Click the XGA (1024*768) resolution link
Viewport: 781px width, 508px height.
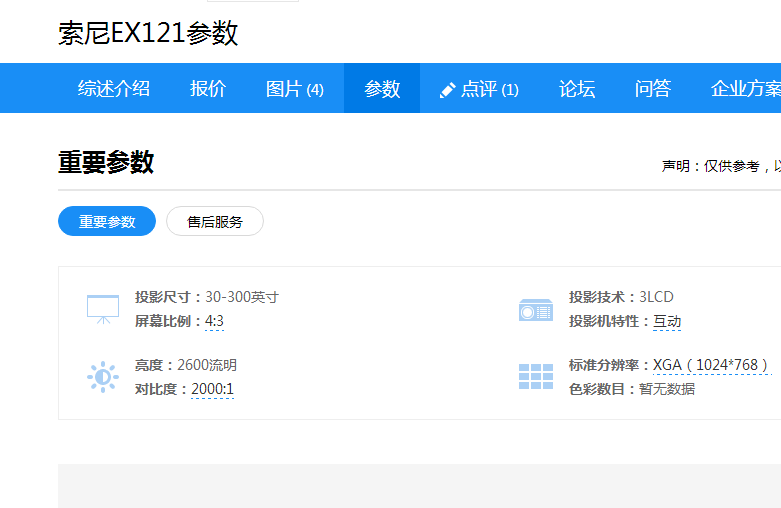point(712,365)
